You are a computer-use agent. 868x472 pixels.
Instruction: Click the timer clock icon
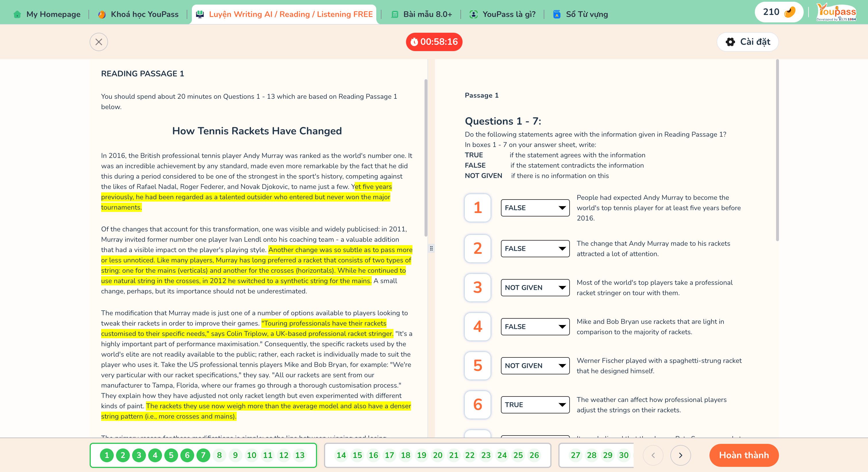pyautogui.click(x=414, y=42)
